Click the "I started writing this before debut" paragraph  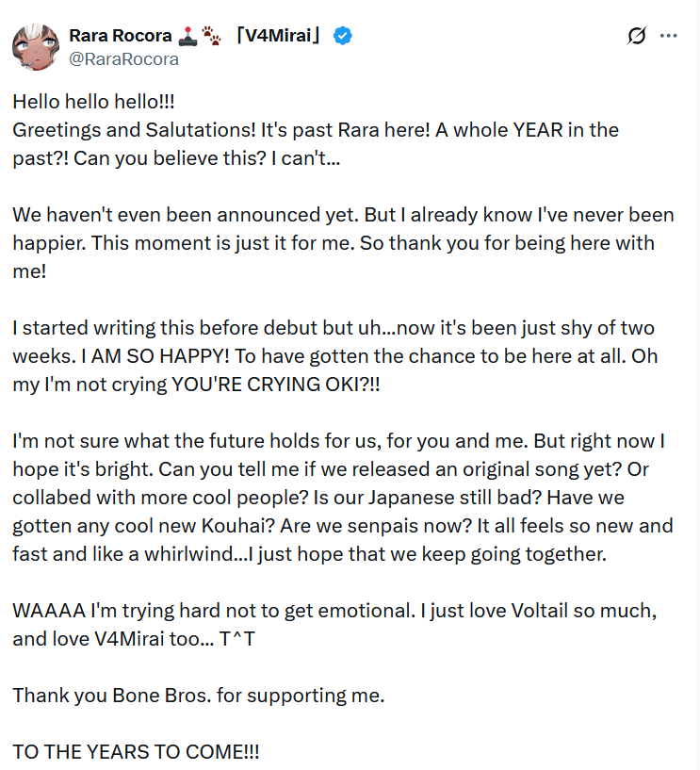(x=334, y=356)
